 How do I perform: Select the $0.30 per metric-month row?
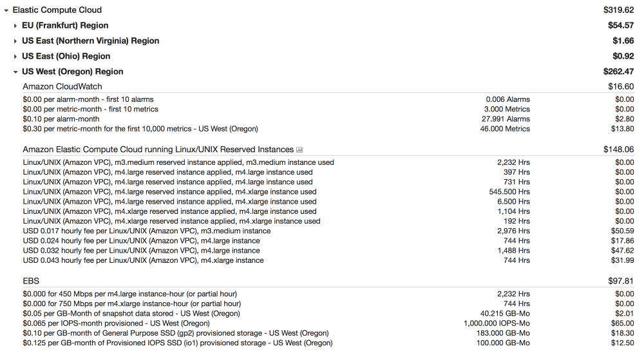(x=140, y=129)
